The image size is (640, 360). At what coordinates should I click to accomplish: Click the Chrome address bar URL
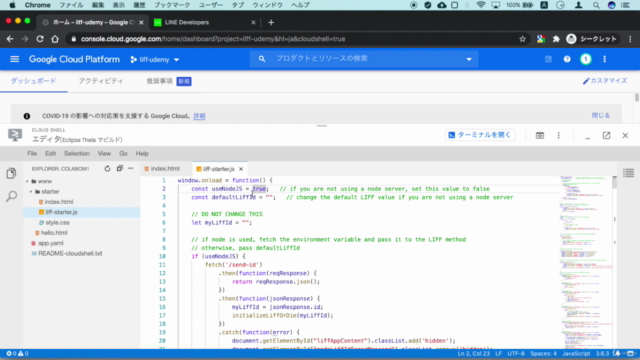click(213, 39)
